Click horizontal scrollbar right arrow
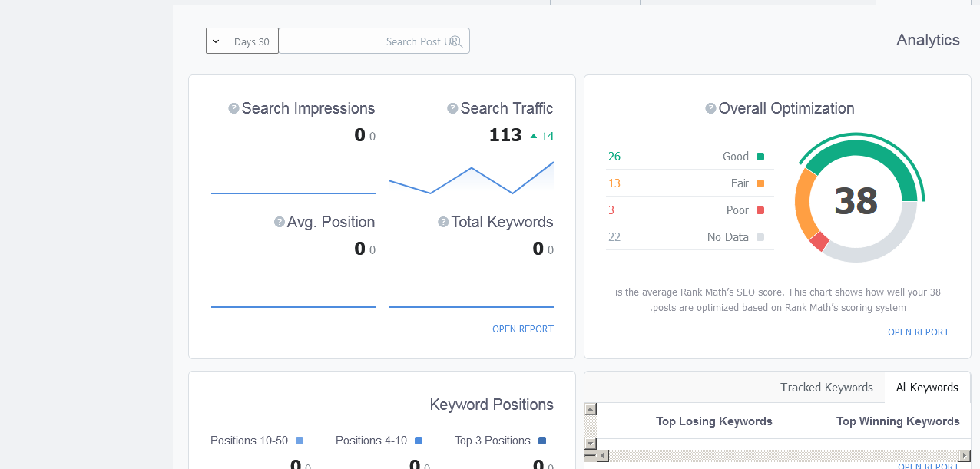The width and height of the screenshot is (980, 469). point(964,456)
